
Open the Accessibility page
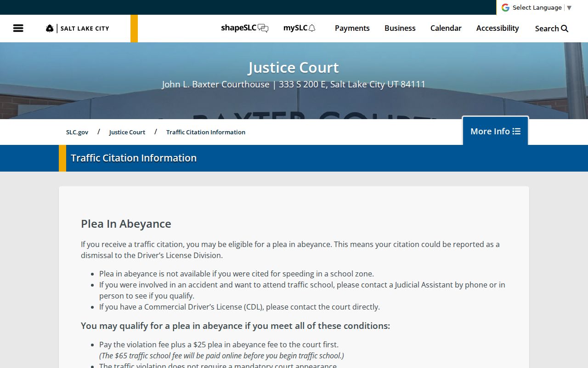click(x=498, y=28)
